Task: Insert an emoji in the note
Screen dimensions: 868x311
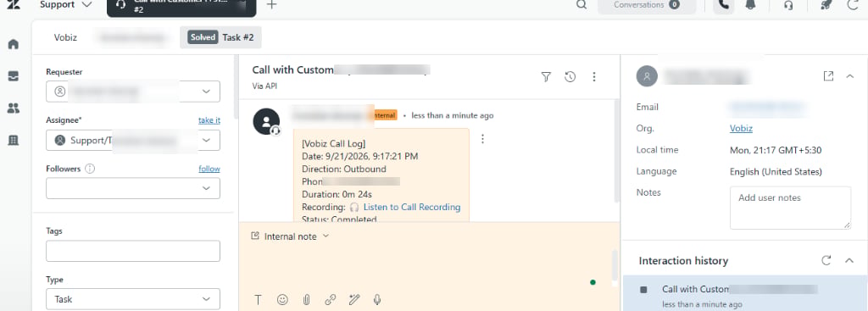Action: (282, 300)
